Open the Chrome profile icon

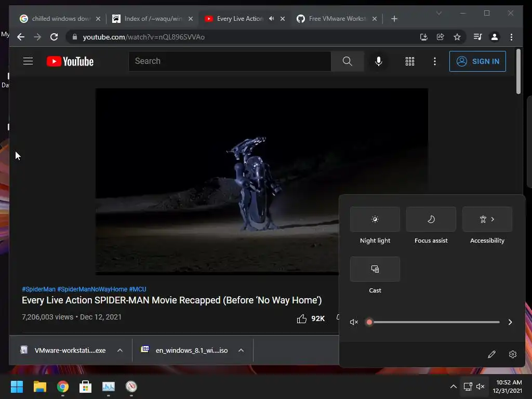(495, 37)
